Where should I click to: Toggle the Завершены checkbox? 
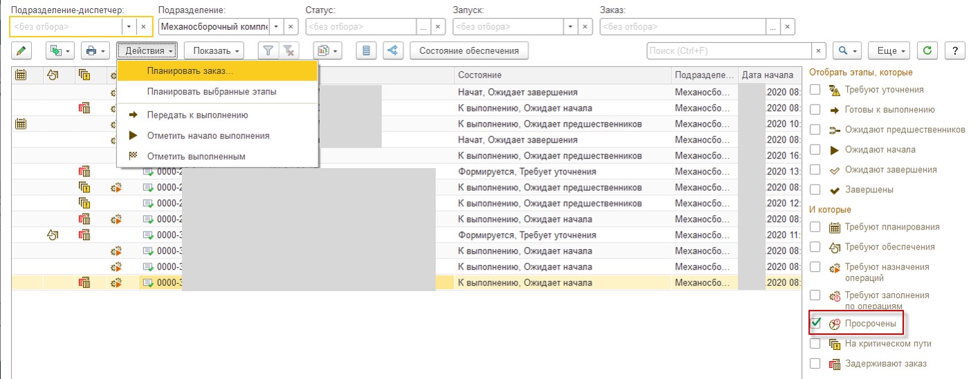815,190
